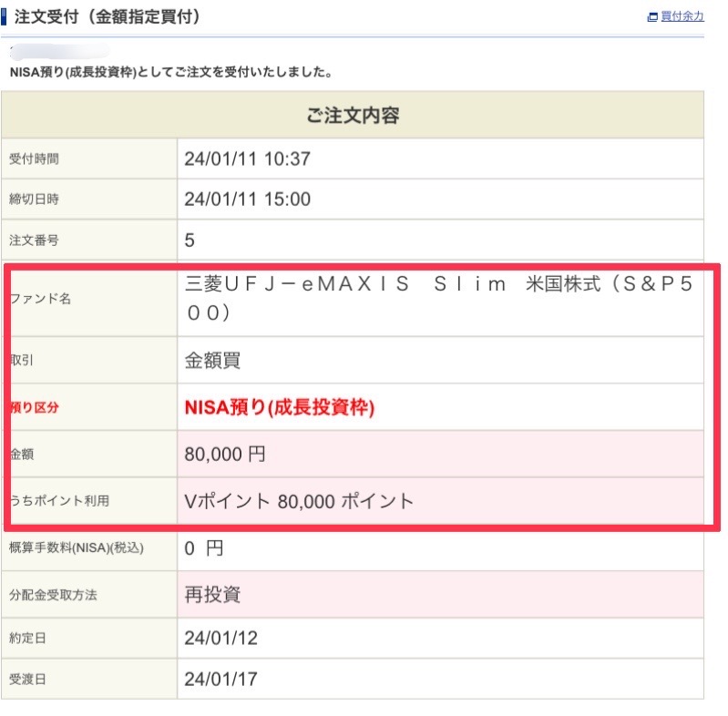
Task: Click the ご注文内容 table header
Action: click(x=353, y=115)
